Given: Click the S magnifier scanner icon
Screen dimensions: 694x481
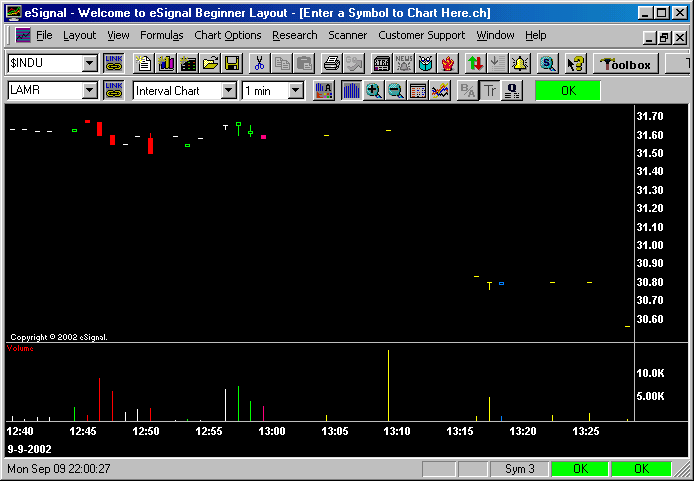Looking at the screenshot, I should (547, 64).
